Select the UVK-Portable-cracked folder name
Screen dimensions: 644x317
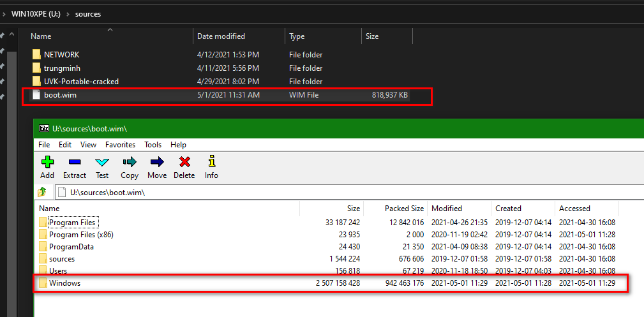click(81, 82)
